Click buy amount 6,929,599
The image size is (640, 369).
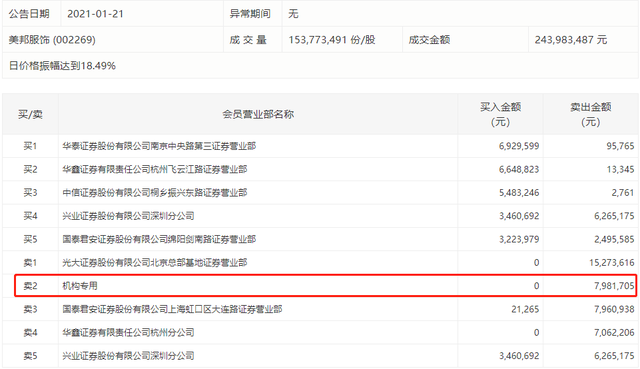coord(519,146)
